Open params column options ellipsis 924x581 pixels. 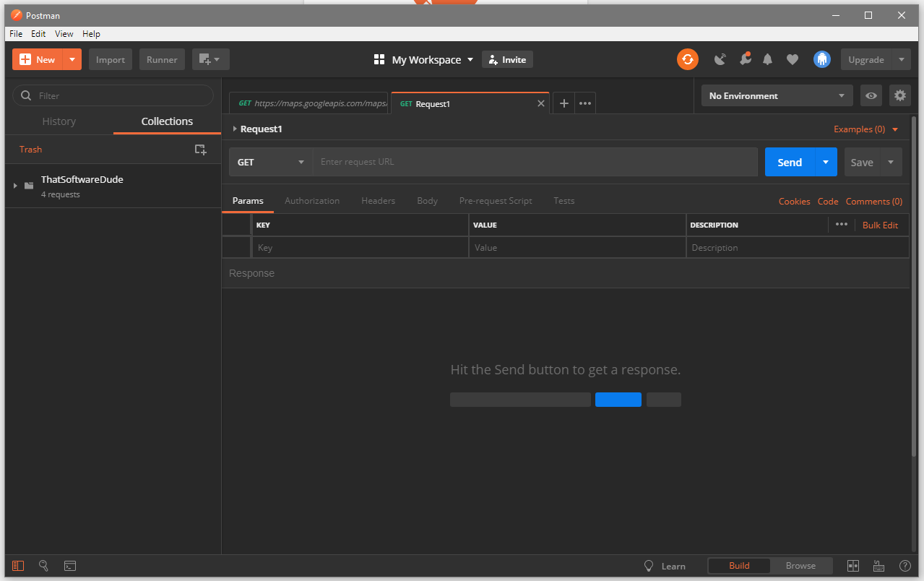pyautogui.click(x=842, y=225)
